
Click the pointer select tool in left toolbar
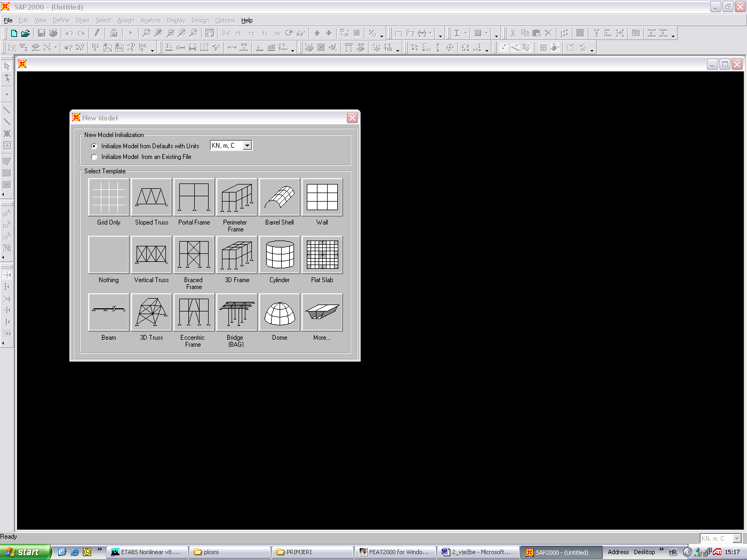click(x=7, y=67)
